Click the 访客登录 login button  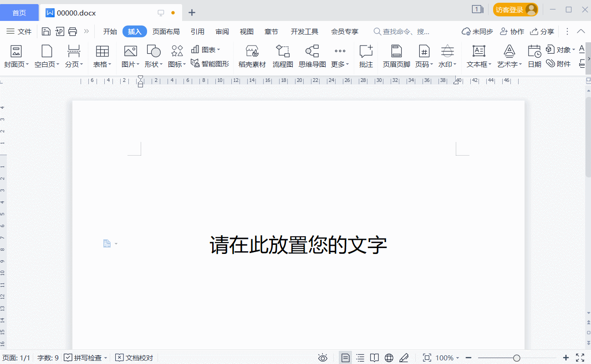[515, 10]
